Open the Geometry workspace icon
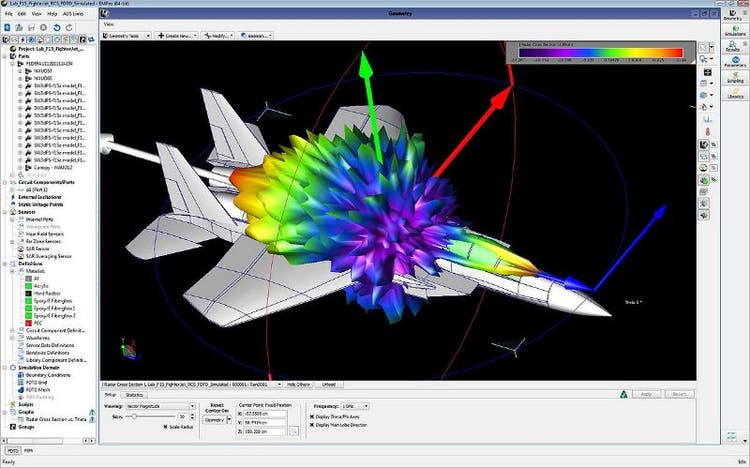This screenshot has width=750, height=468. 735,14
